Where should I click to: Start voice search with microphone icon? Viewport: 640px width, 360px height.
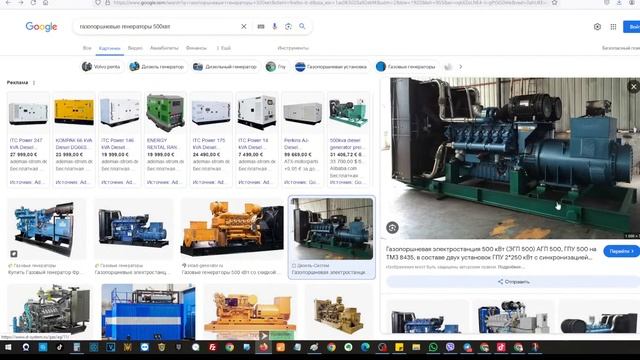click(x=275, y=27)
